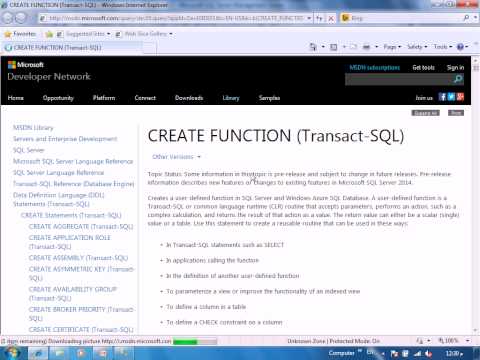Click the Feeds toolbar icon

(x=334, y=47)
